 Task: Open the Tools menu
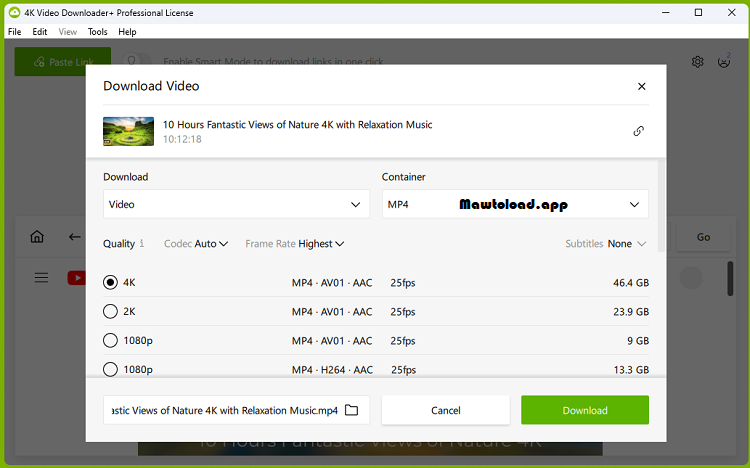click(98, 32)
